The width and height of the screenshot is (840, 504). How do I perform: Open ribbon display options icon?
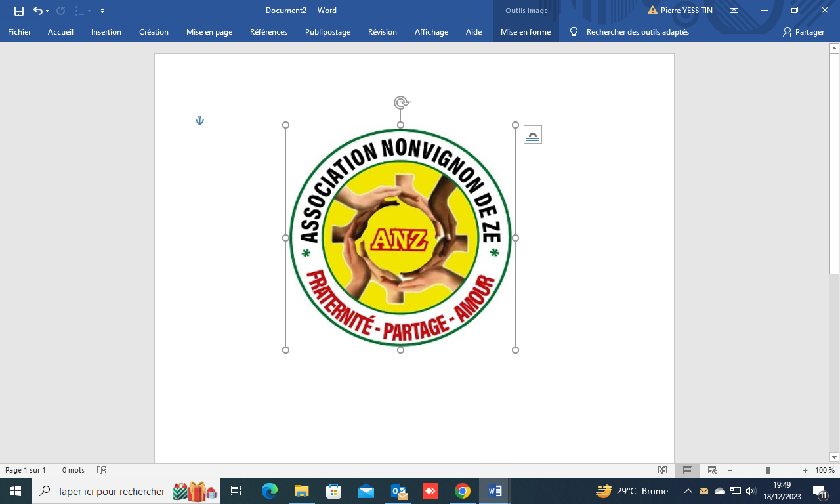tap(734, 10)
